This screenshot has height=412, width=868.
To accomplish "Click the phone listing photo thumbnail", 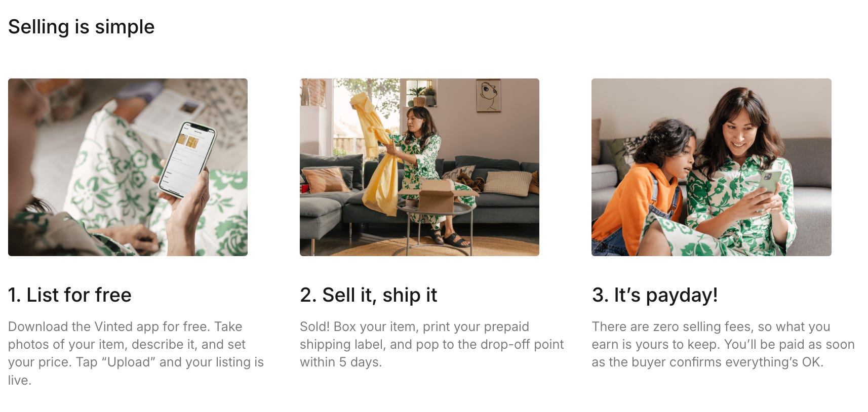I will [x=128, y=167].
